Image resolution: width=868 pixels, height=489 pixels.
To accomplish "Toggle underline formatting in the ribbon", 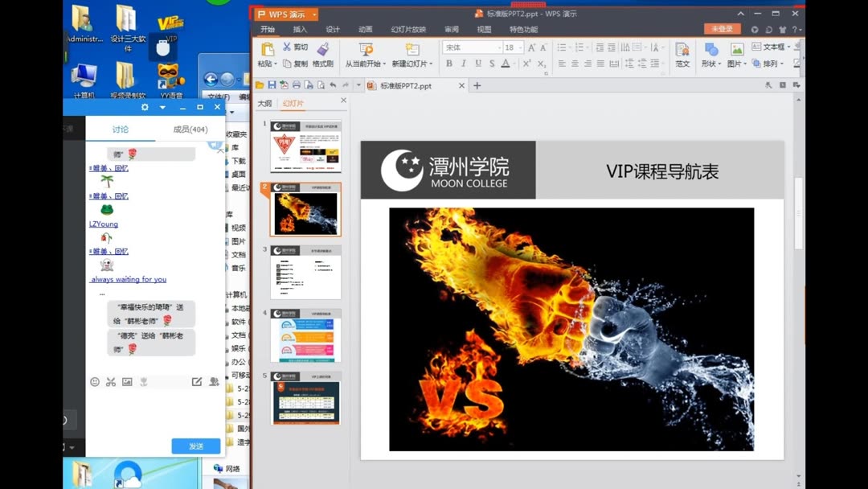I will pyautogui.click(x=477, y=63).
